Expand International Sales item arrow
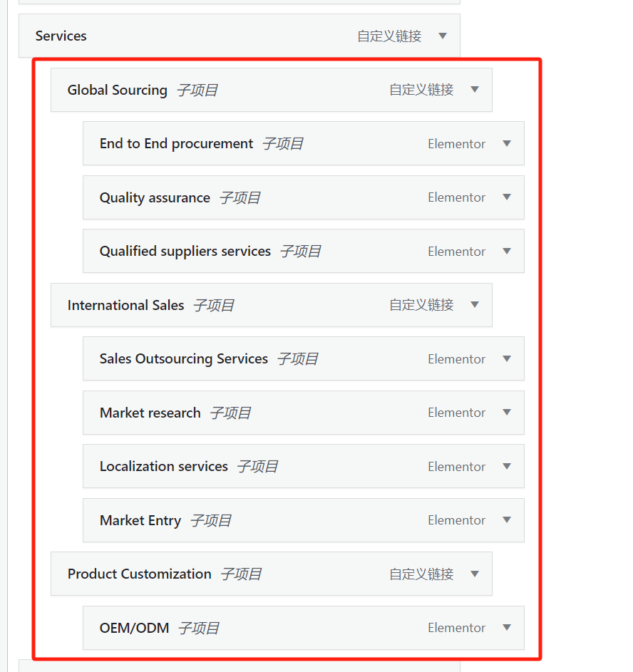The image size is (633, 672). [x=475, y=305]
